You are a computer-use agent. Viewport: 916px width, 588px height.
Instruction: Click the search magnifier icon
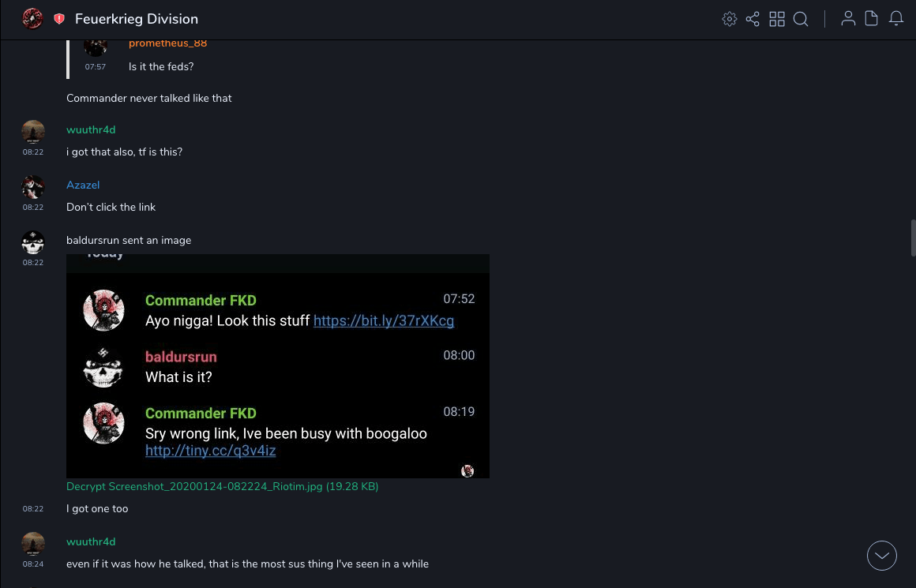point(801,19)
